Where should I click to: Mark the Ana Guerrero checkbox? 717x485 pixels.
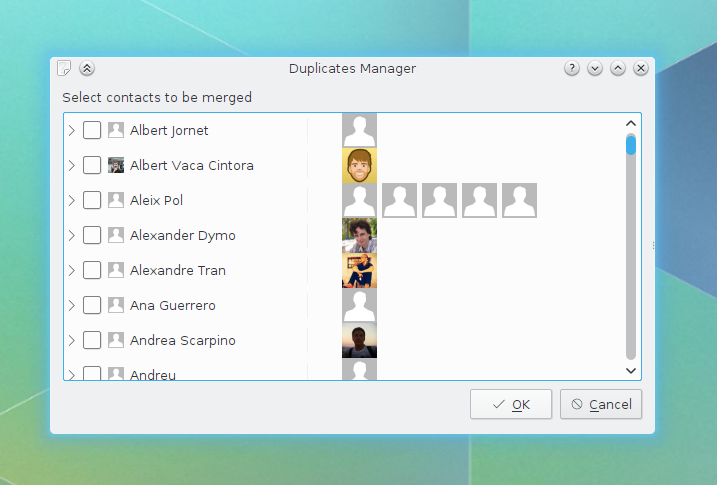92,305
